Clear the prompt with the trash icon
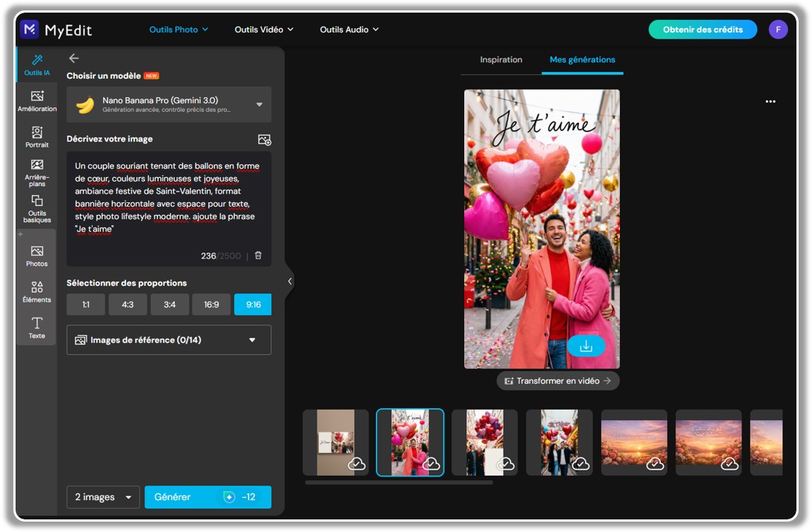The height and width of the screenshot is (532, 812). point(258,256)
